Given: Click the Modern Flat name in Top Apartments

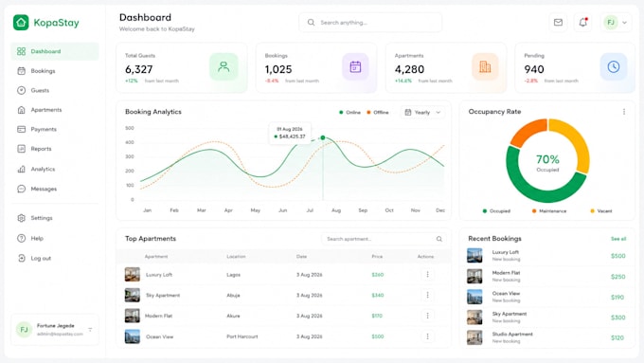Looking at the screenshot, I should (158, 316).
